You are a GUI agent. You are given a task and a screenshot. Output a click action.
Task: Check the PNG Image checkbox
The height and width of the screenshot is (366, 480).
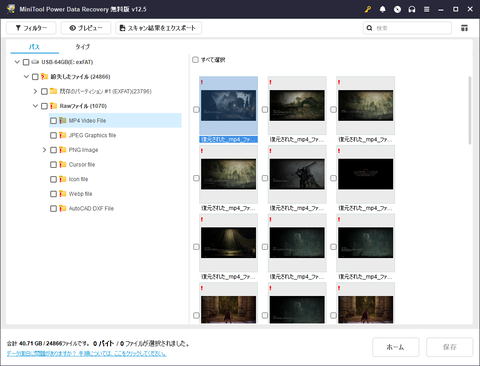53,150
